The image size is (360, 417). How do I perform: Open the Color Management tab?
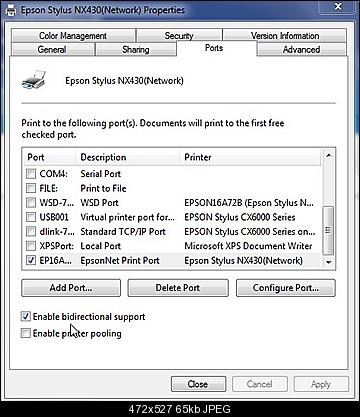pos(73,36)
